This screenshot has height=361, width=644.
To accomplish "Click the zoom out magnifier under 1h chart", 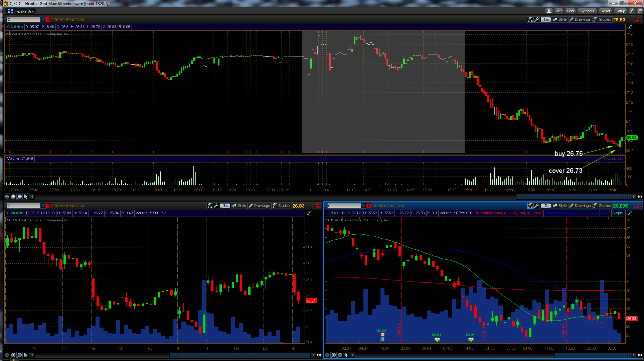I will (19, 355).
